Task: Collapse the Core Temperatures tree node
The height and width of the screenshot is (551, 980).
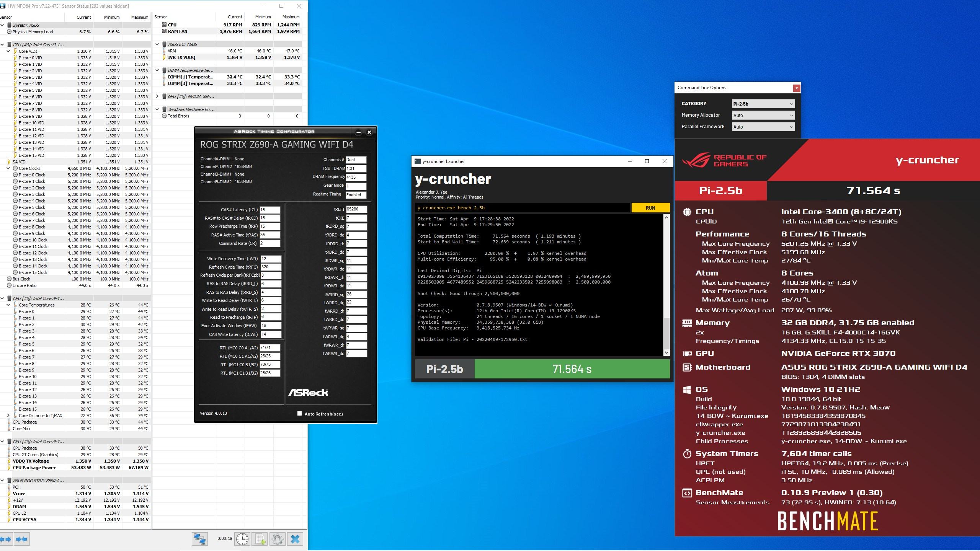Action: [8, 305]
